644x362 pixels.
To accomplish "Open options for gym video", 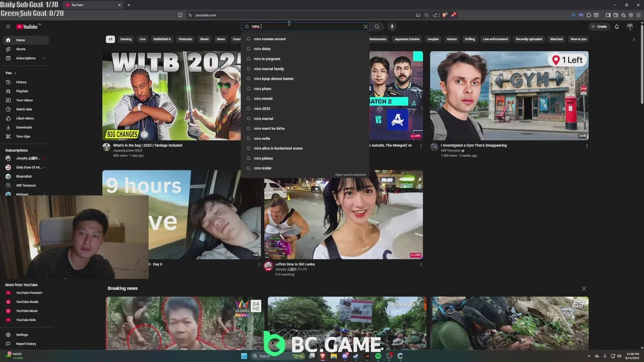I will tap(586, 146).
